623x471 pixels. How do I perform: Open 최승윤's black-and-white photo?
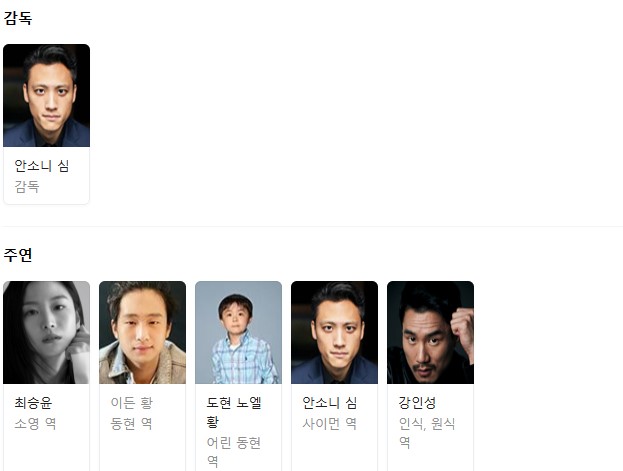coord(46,332)
